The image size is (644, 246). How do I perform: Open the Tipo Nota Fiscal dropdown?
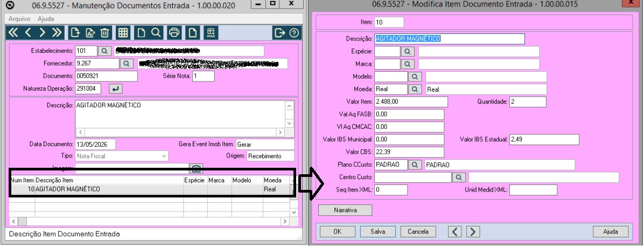click(x=122, y=156)
